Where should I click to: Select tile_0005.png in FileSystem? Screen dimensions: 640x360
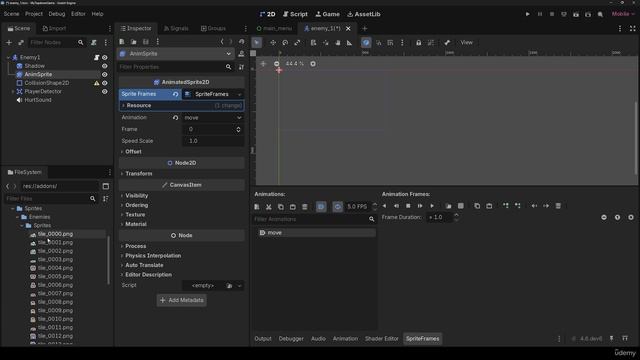55,277
